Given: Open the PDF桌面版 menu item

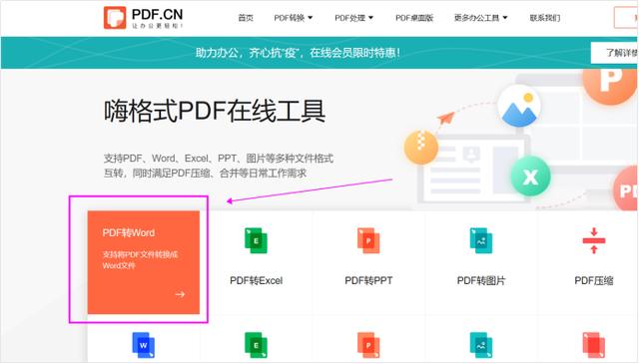Looking at the screenshot, I should coord(414,18).
